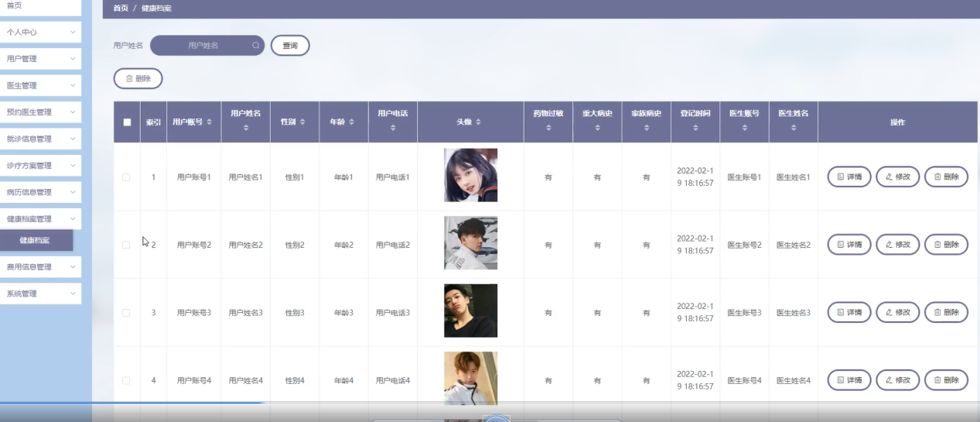Image resolution: width=980 pixels, height=422 pixels.
Task: Expand 预约医生管理 sidebar menu
Action: click(40, 112)
